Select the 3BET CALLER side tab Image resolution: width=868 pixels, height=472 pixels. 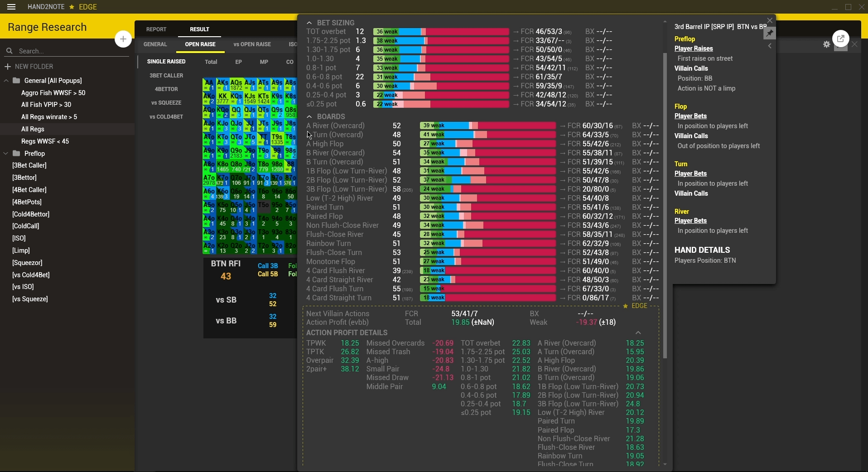[166, 76]
